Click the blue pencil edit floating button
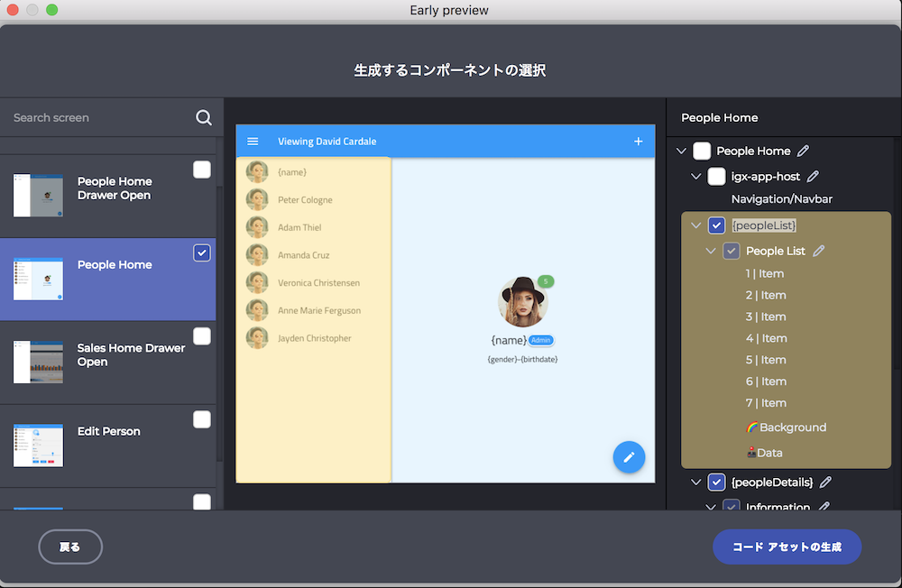The height and width of the screenshot is (588, 902). pyautogui.click(x=629, y=457)
